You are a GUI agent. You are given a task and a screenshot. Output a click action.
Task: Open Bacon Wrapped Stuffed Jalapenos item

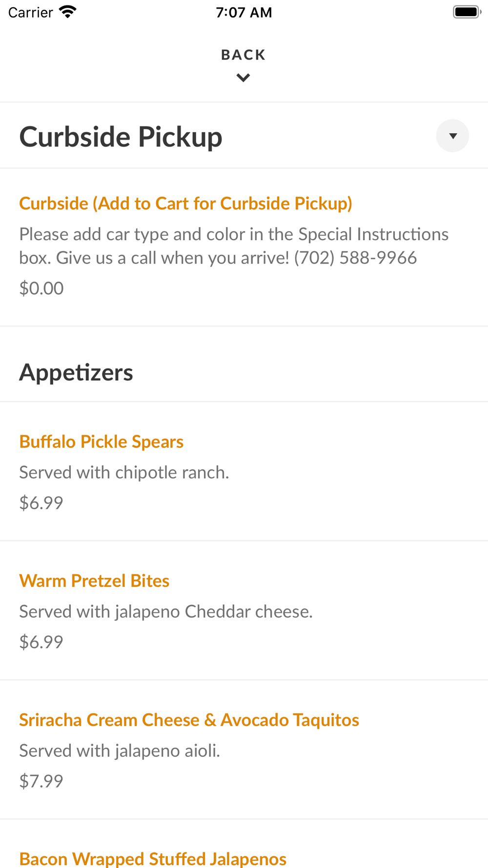pos(153,858)
